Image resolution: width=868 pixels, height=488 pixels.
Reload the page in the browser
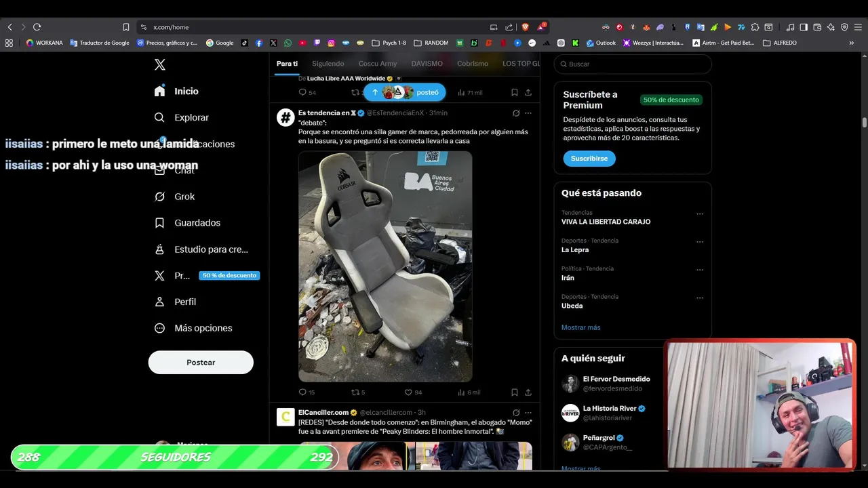click(x=37, y=27)
